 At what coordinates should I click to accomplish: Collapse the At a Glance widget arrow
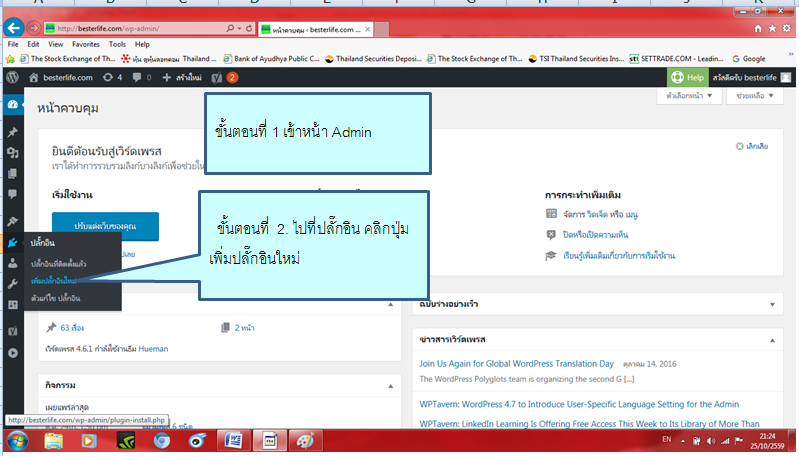tap(390, 305)
